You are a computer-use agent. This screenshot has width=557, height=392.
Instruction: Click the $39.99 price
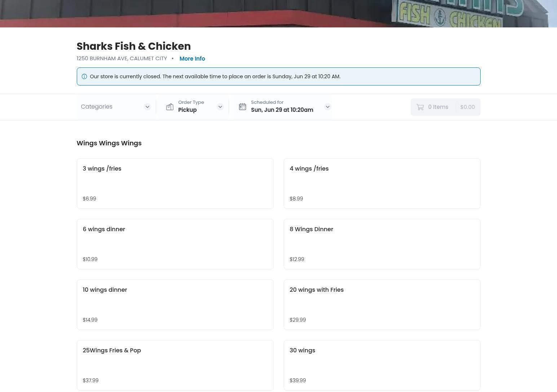click(x=298, y=380)
